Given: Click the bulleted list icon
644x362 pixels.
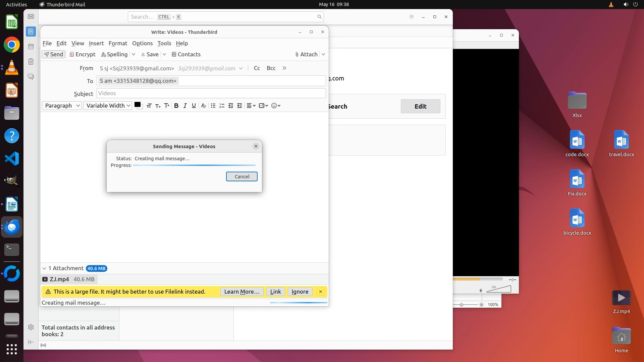Looking at the screenshot, I should click(213, 106).
